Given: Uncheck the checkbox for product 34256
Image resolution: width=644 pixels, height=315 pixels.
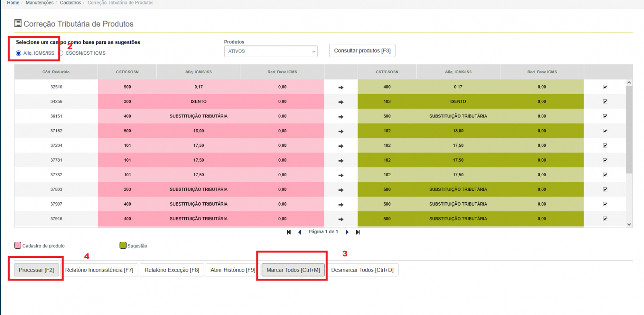Looking at the screenshot, I should coord(605,101).
